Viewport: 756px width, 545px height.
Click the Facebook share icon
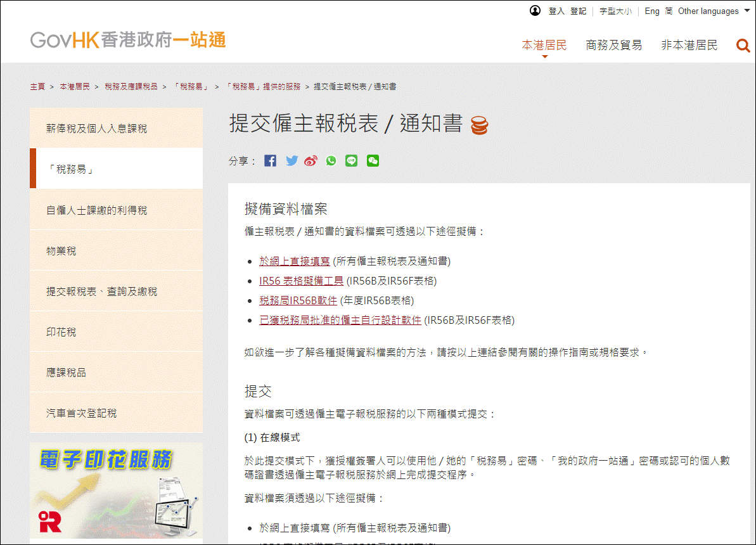click(x=271, y=161)
